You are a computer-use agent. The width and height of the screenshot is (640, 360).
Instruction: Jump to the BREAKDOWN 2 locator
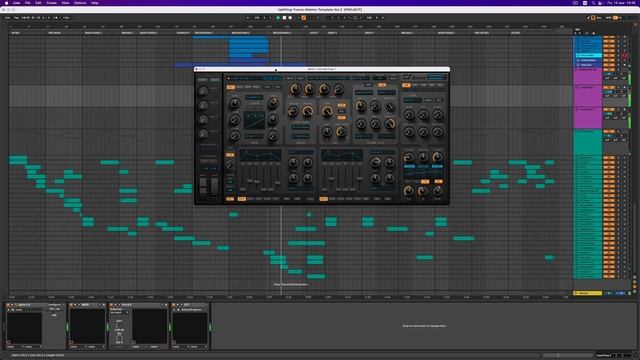point(241,33)
